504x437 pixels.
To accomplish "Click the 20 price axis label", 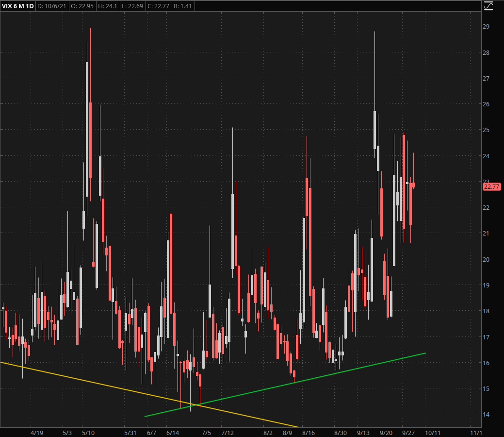I will (x=486, y=259).
